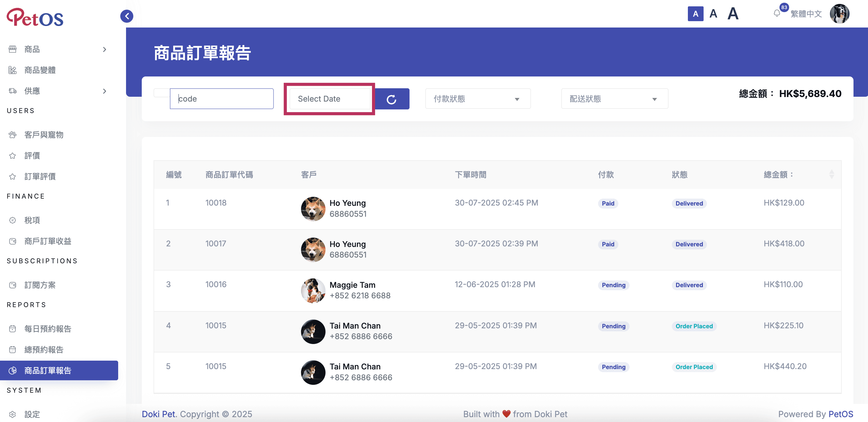Click the 總預約報告 calendar icon

[x=12, y=350]
